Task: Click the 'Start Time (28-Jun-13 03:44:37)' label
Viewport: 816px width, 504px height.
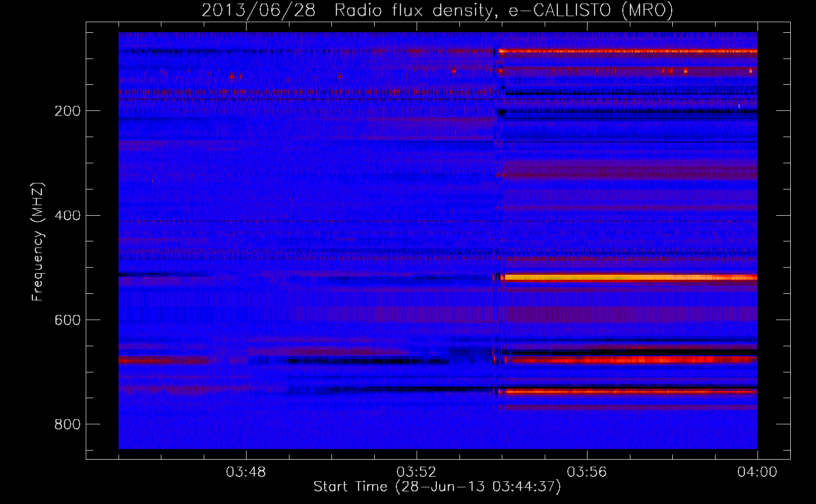Action: (437, 487)
